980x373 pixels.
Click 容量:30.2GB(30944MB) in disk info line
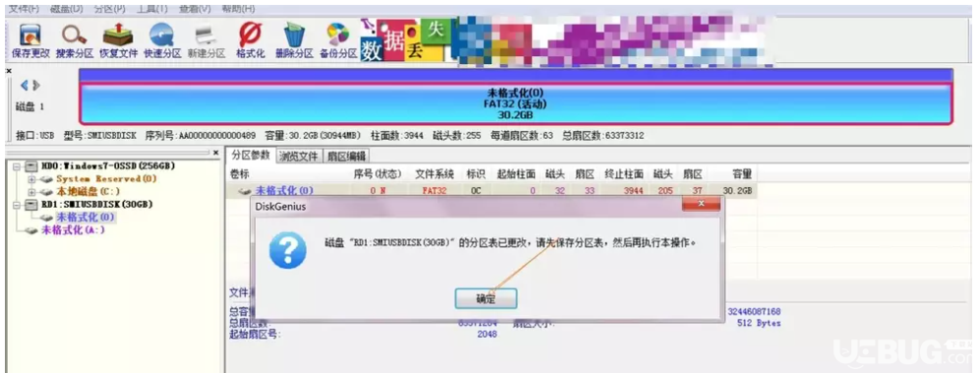313,135
